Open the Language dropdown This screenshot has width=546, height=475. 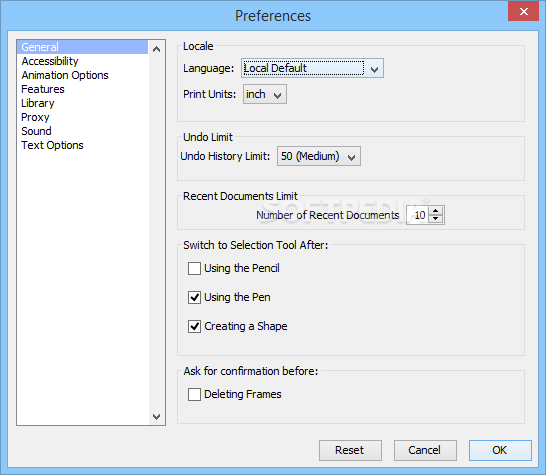312,68
